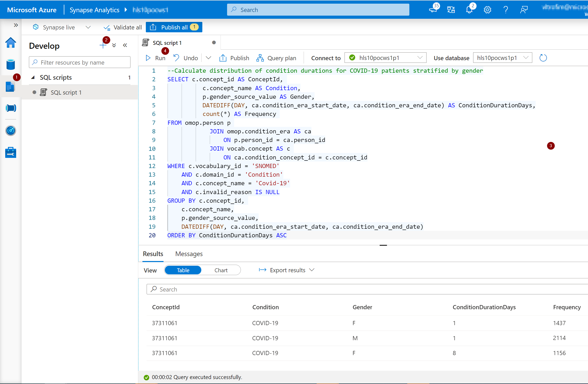This screenshot has width=588, height=384.
Task: Switch to the Messages tab
Action: (189, 254)
